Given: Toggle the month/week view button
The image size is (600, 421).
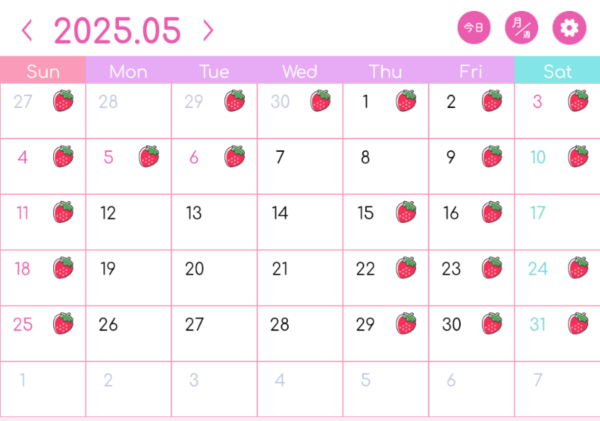Looking at the screenshot, I should click(x=521, y=28).
